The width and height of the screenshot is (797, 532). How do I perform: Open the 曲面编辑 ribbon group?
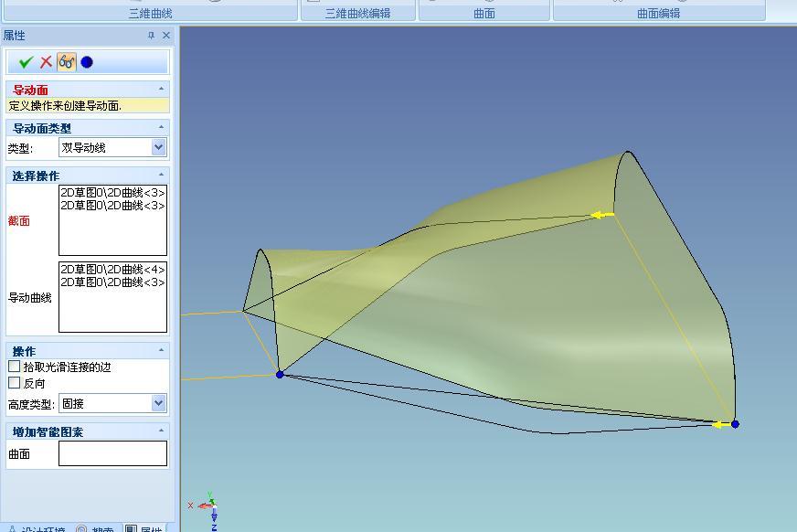[x=658, y=14]
